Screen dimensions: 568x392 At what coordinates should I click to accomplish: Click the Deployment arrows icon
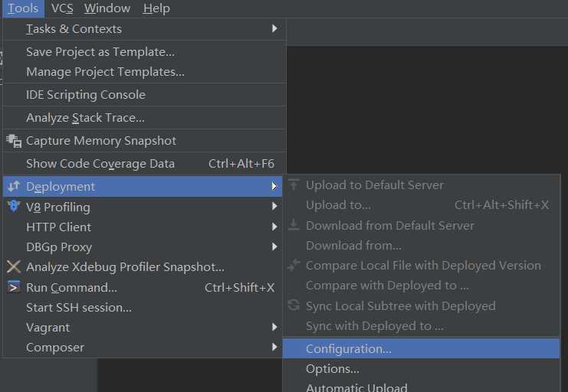(x=14, y=186)
